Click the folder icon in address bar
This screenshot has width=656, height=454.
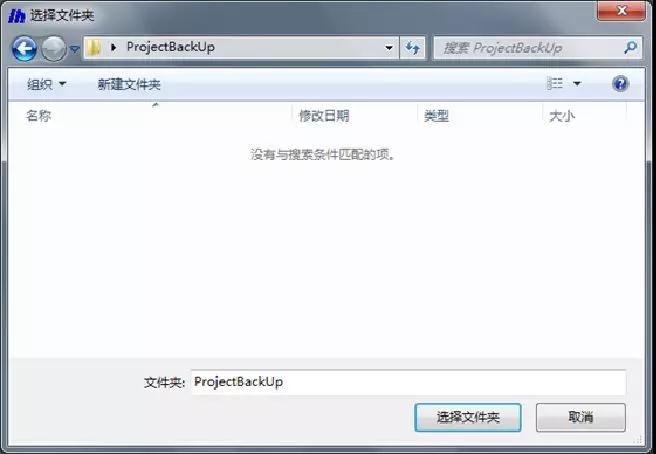(x=94, y=48)
